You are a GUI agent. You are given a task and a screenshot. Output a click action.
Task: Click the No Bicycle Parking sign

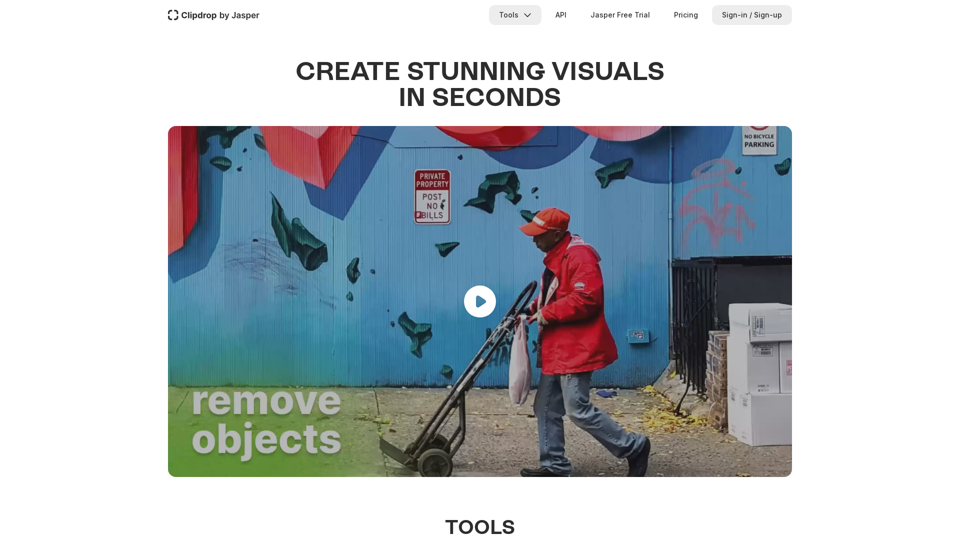coord(759,140)
